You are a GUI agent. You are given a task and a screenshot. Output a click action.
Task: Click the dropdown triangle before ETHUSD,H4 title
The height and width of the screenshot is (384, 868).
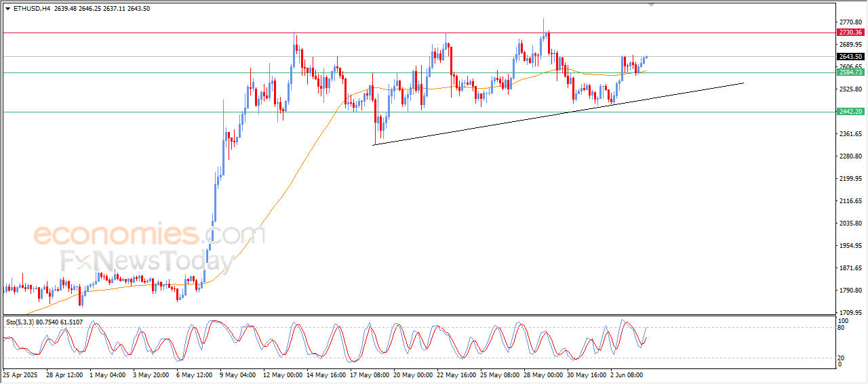pyautogui.click(x=8, y=9)
